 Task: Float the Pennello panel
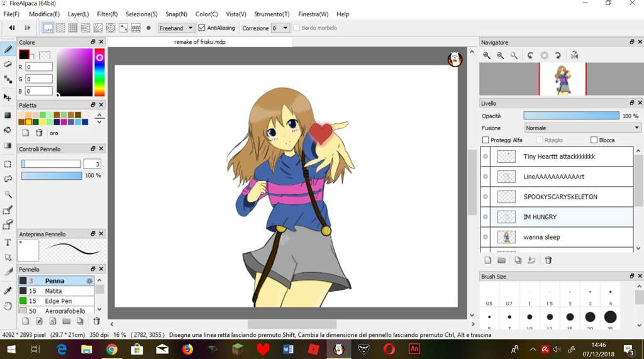click(93, 268)
